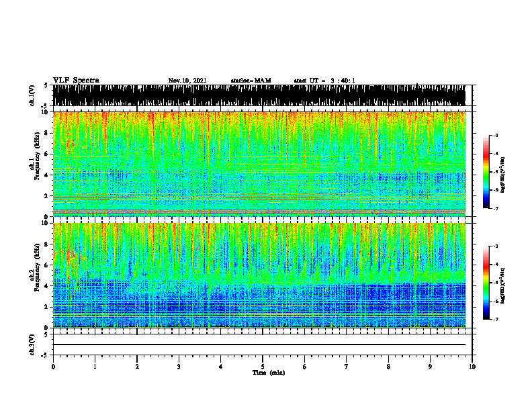Click the ch.2 colorbar "-7" bottom tick value
This screenshot has height=411, width=532.
click(495, 319)
